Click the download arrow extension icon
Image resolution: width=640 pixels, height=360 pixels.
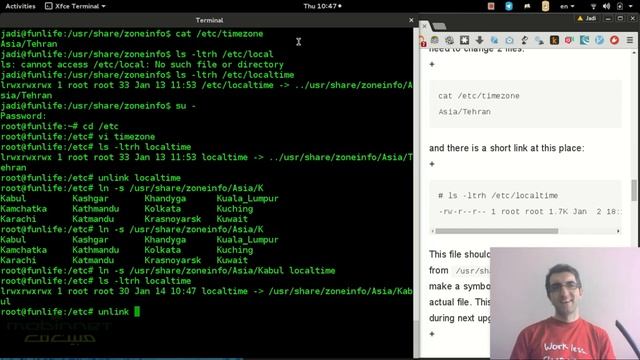tap(480, 40)
